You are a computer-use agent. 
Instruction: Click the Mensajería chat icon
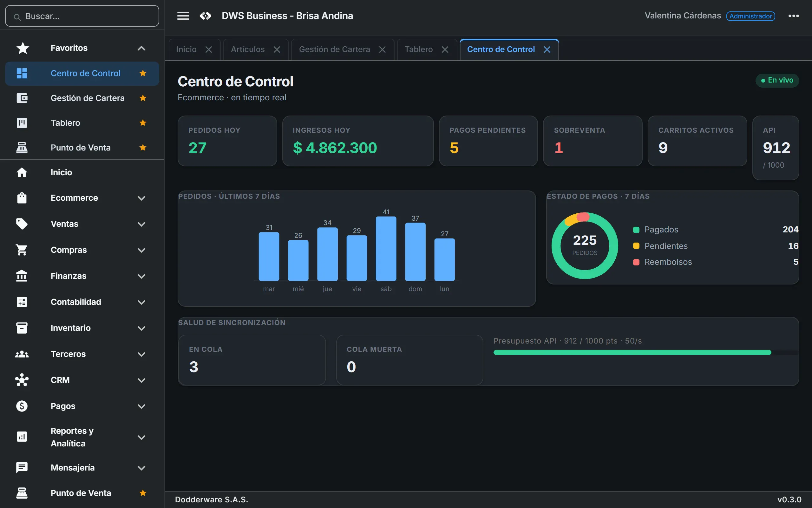(22, 467)
